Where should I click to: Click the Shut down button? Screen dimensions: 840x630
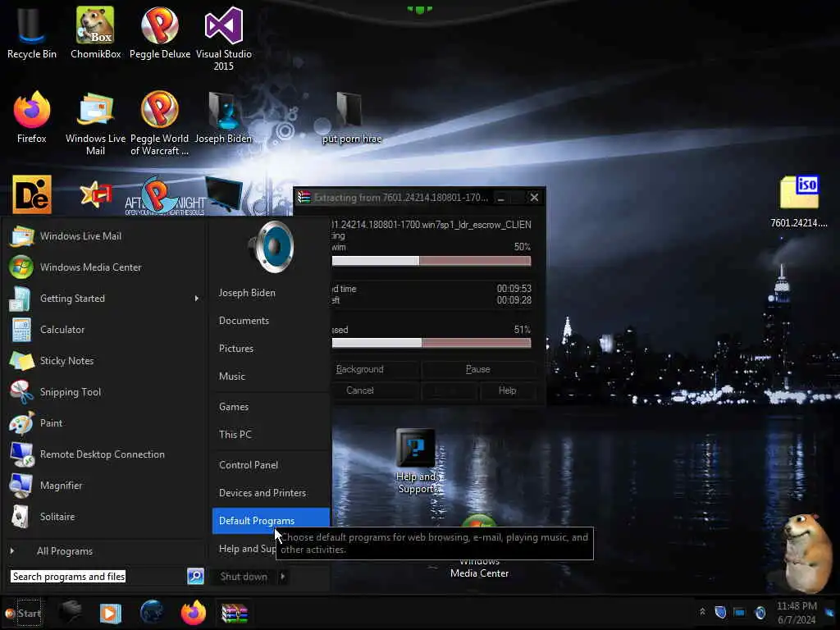tap(244, 577)
